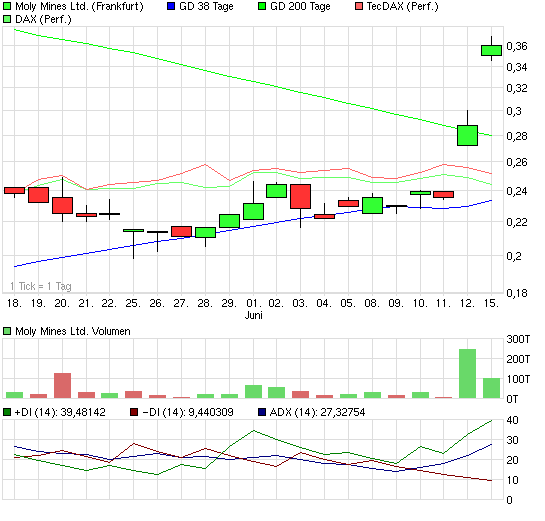Click the '25.' date label on the x-axis

(x=133, y=303)
